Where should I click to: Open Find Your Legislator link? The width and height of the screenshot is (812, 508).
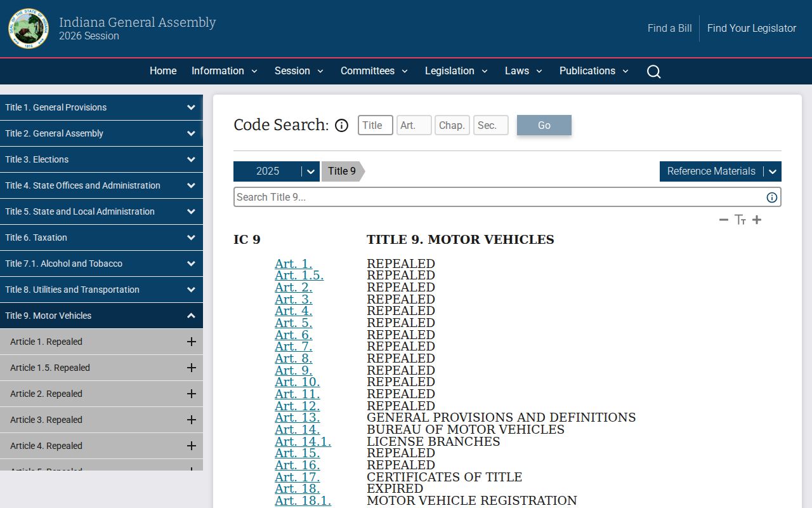752,29
